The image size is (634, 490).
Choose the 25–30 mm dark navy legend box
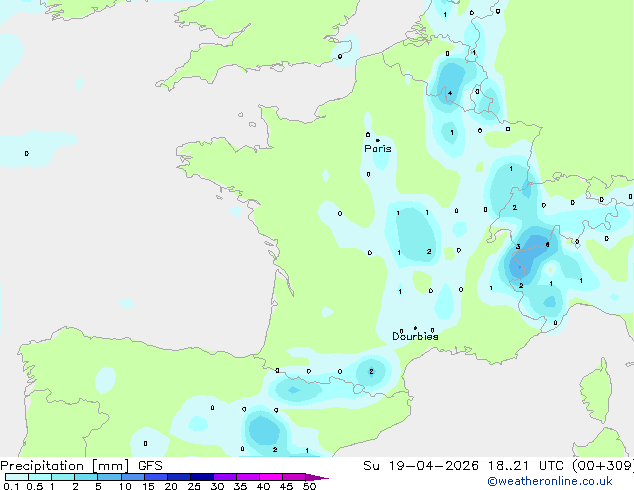point(201,477)
